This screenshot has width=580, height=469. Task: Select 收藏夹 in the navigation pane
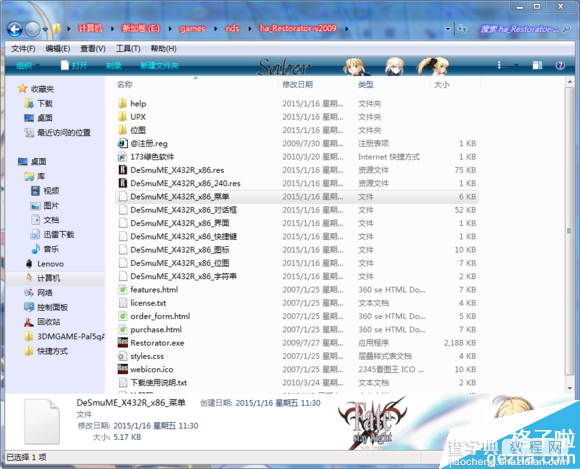tap(36, 89)
